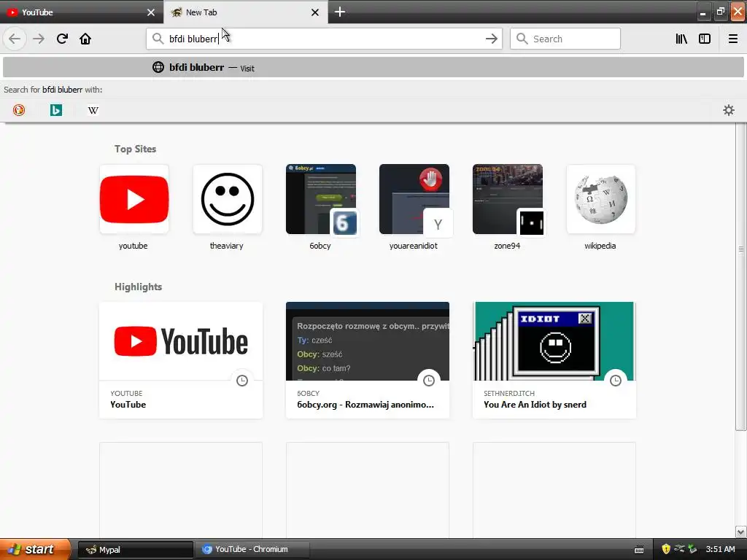Open the hamburger application menu
The image size is (747, 560).
point(732,39)
